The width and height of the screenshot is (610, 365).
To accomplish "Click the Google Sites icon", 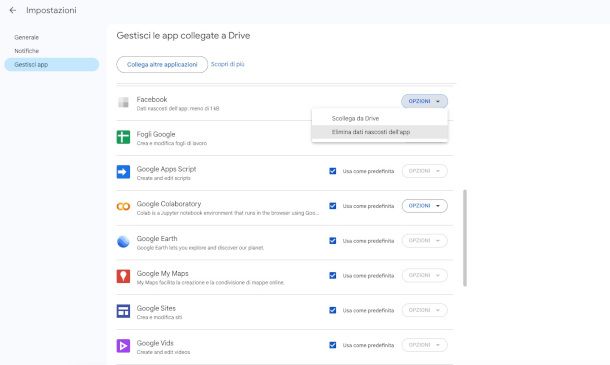I will 123,311.
